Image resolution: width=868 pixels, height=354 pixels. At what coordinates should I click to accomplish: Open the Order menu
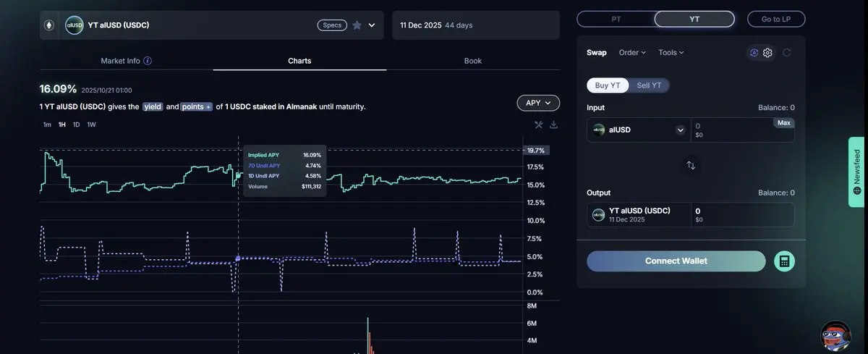pyautogui.click(x=632, y=52)
